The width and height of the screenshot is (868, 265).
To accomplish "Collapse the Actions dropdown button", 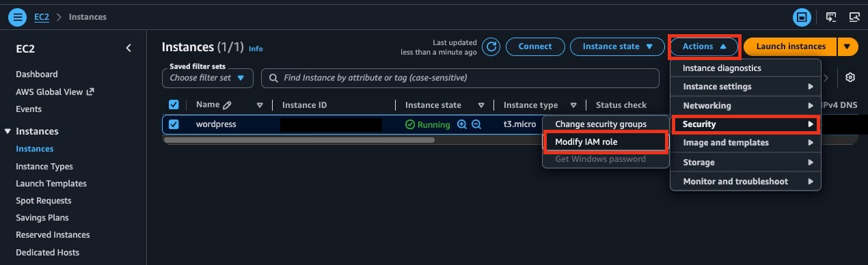I will [x=704, y=46].
